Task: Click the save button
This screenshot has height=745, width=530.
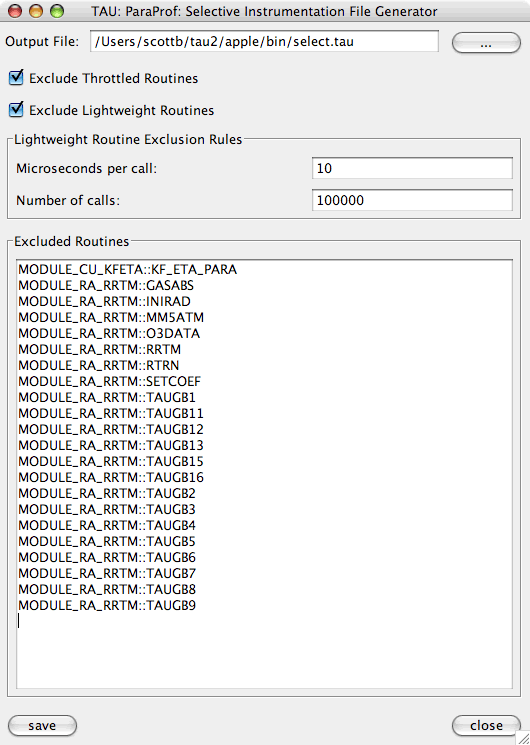Action: (x=42, y=725)
